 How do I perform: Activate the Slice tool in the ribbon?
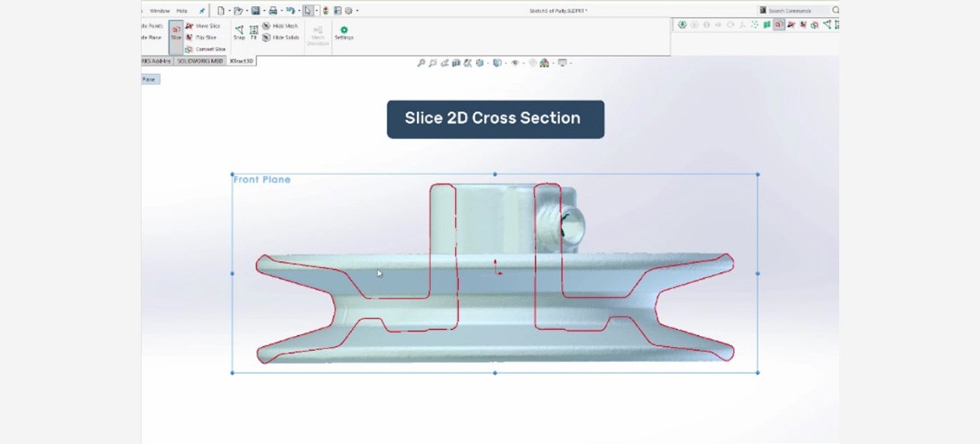[176, 34]
